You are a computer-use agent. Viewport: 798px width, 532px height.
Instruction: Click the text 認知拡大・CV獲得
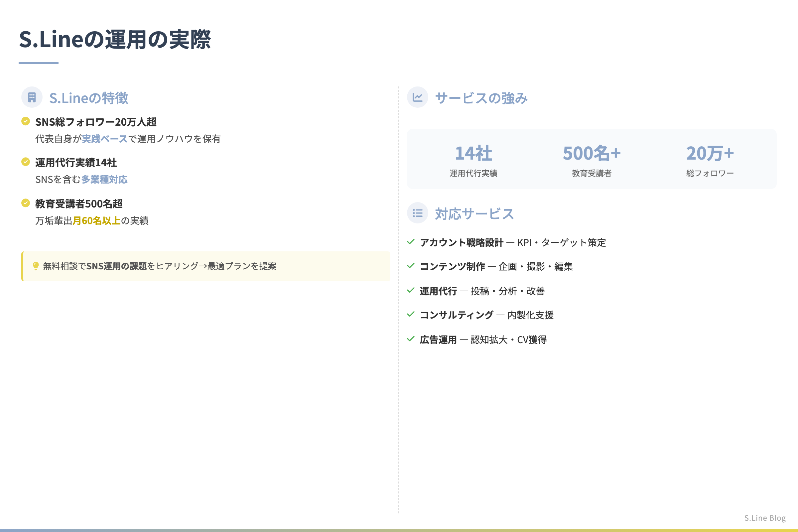pos(509,340)
